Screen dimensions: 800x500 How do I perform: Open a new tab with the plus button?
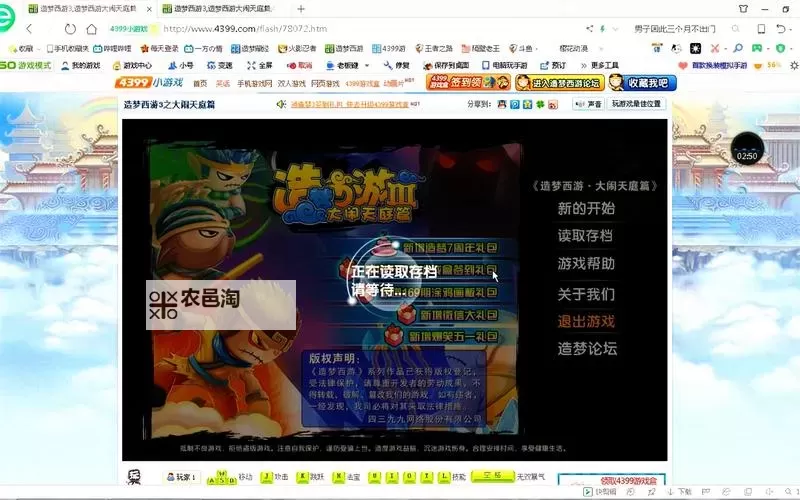pyautogui.click(x=301, y=9)
